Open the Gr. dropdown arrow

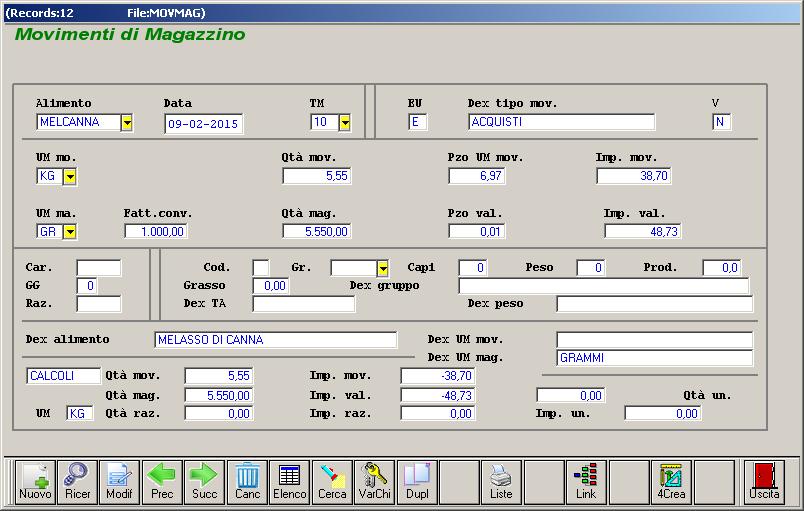pyautogui.click(x=383, y=268)
